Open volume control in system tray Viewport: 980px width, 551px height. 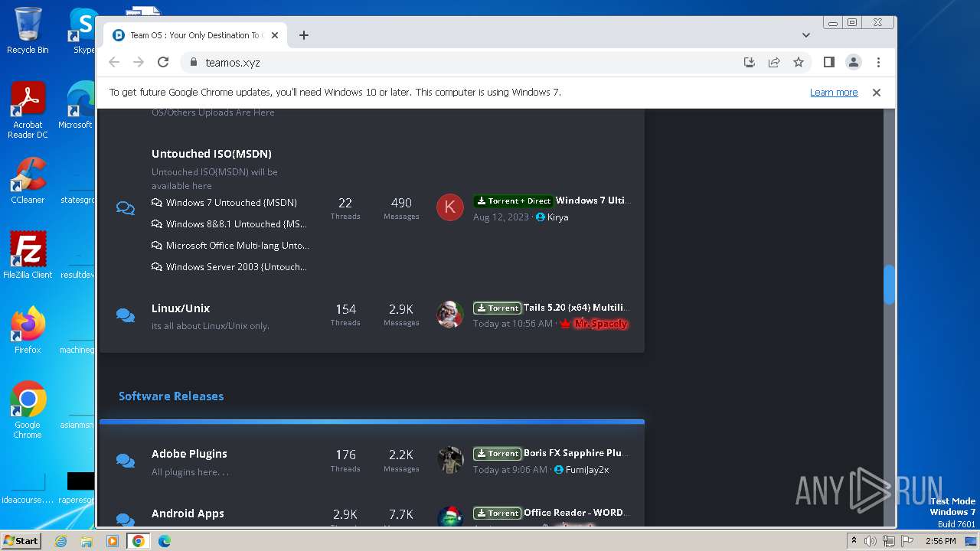[871, 541]
